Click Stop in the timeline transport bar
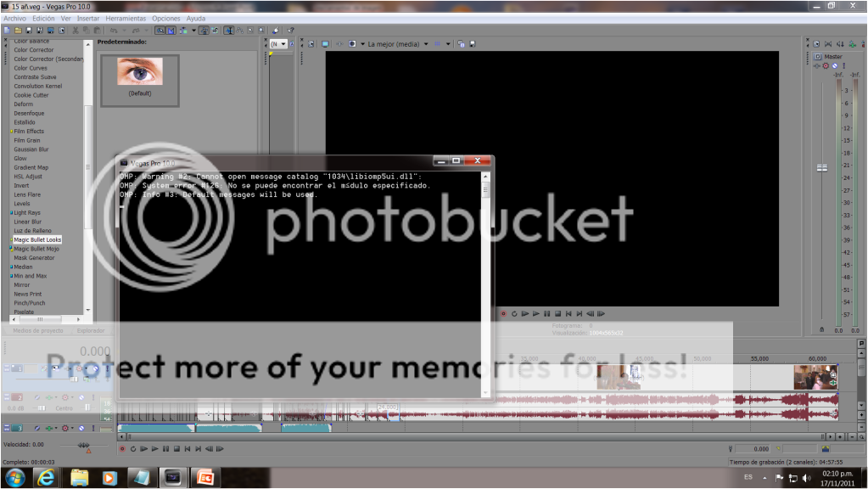 click(176, 449)
